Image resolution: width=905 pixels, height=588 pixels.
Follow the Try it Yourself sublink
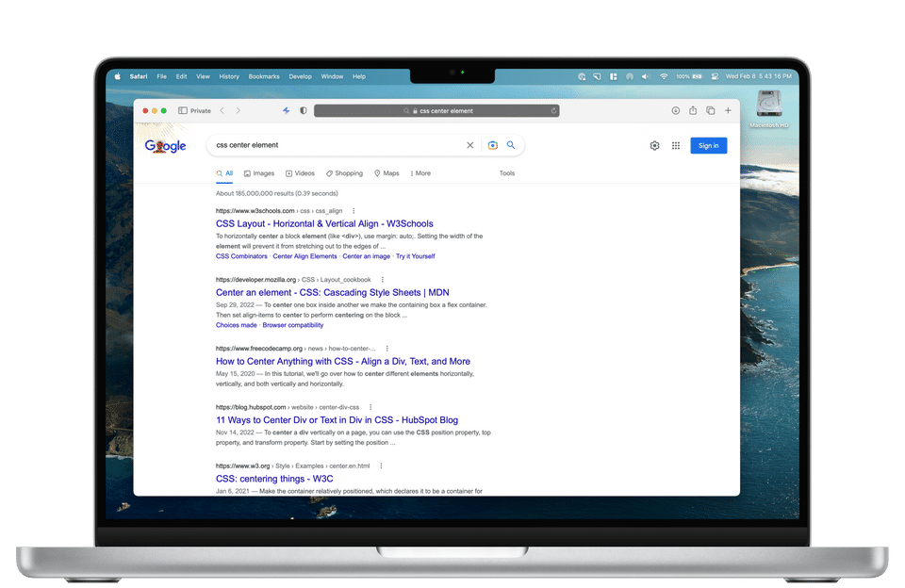point(416,256)
